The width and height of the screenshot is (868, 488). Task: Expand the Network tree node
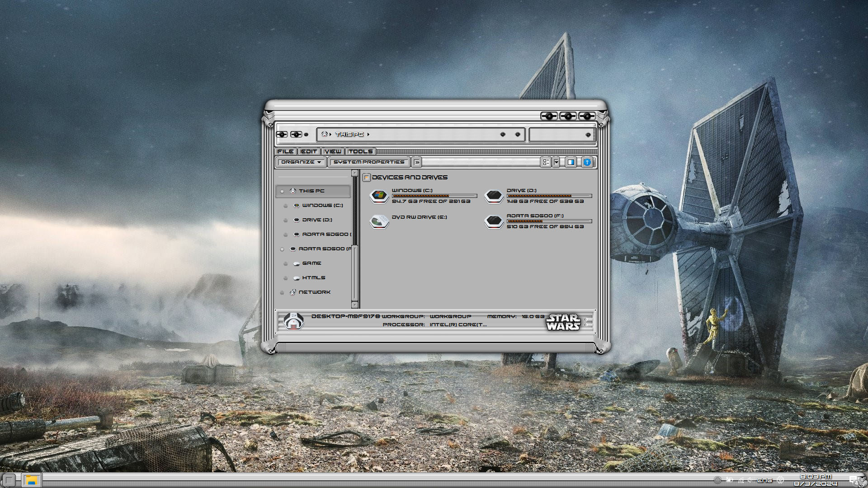(x=282, y=292)
